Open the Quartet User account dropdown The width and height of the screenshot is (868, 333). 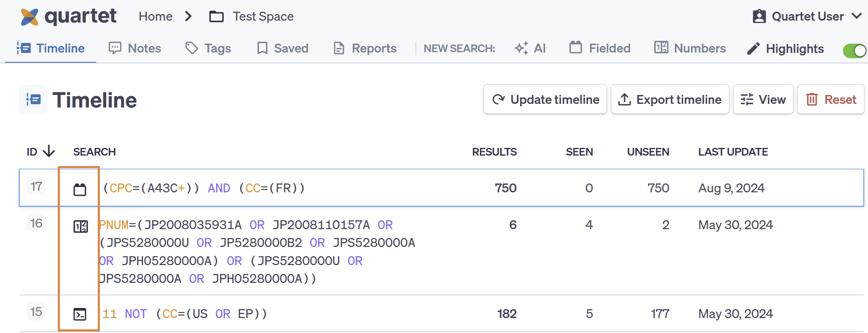click(x=807, y=17)
